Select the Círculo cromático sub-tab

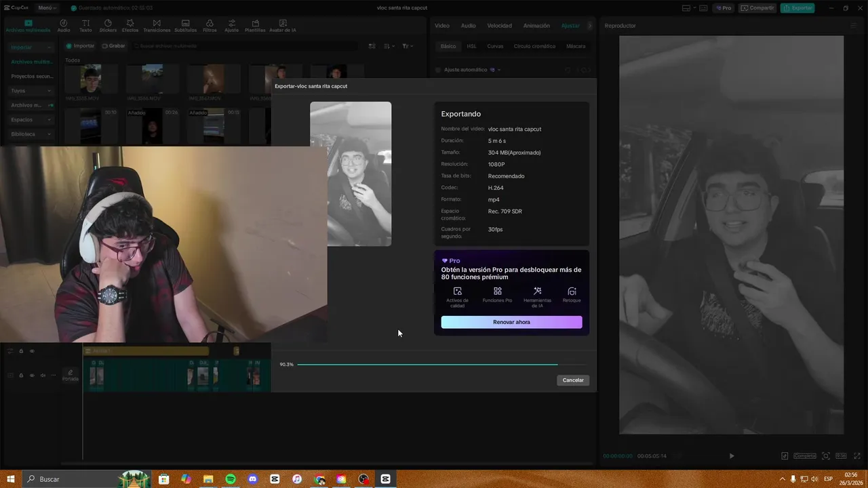534,46
